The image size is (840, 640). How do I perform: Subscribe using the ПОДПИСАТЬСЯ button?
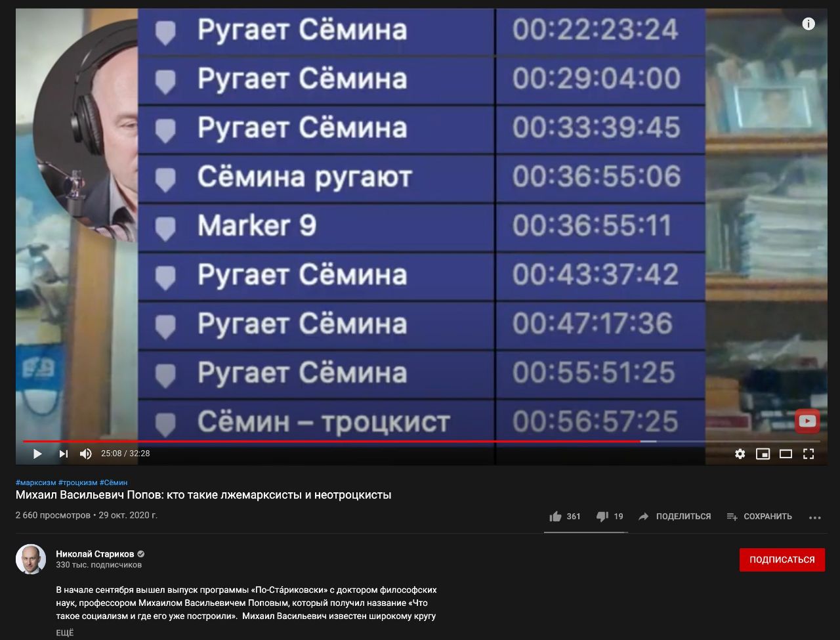[782, 560]
